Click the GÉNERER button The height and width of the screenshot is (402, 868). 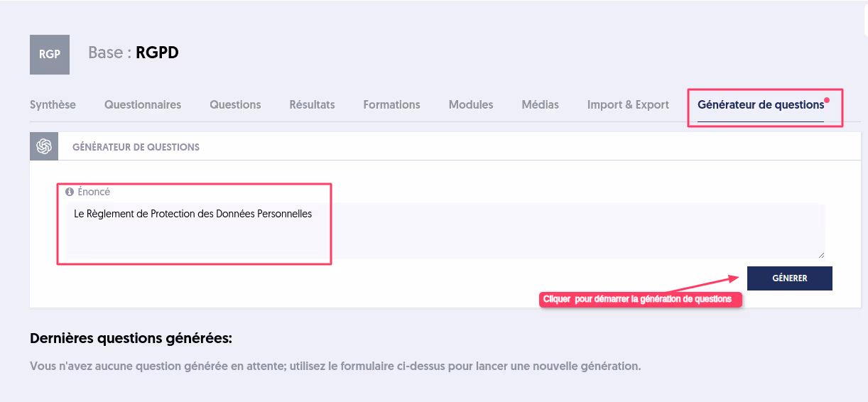(790, 278)
